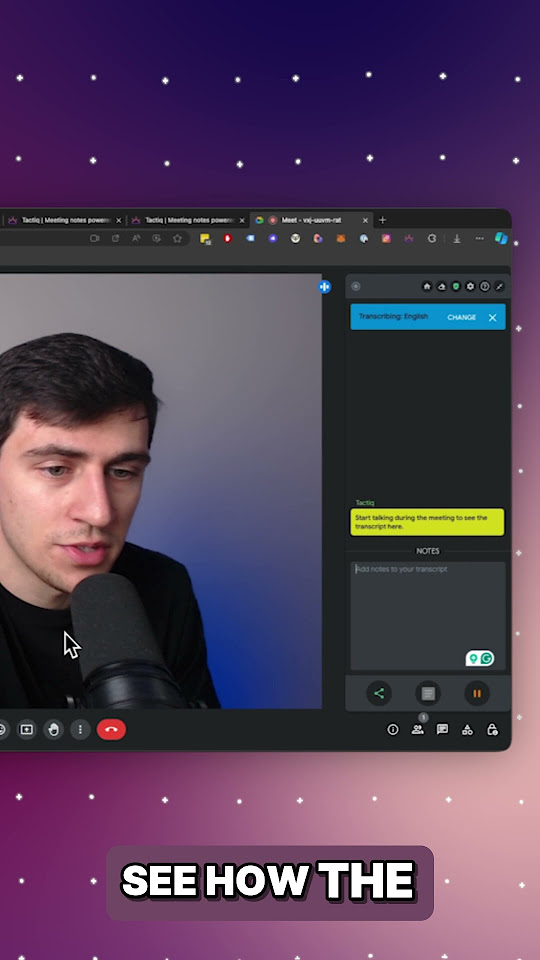Open the Copilot sidebar icon
540x960 pixels.
coord(501,238)
